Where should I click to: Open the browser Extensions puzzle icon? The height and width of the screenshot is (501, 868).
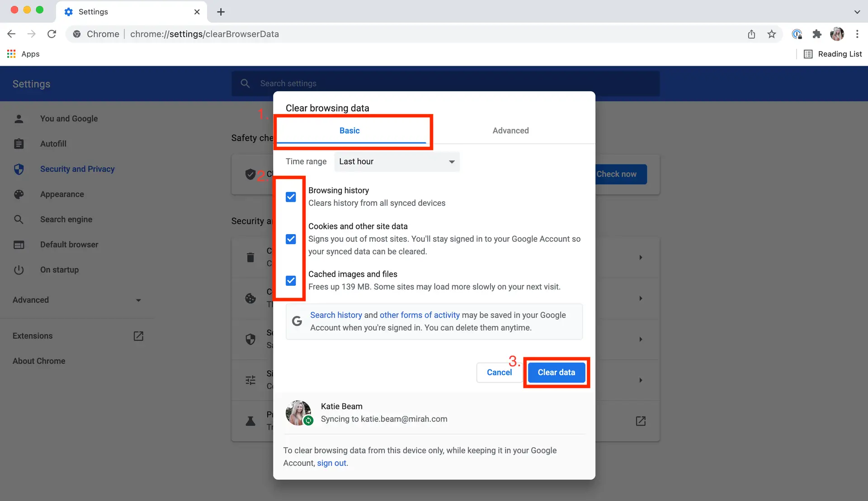(x=817, y=34)
